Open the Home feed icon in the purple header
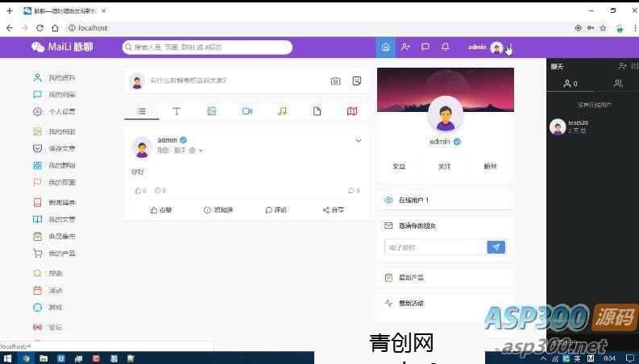 click(385, 48)
